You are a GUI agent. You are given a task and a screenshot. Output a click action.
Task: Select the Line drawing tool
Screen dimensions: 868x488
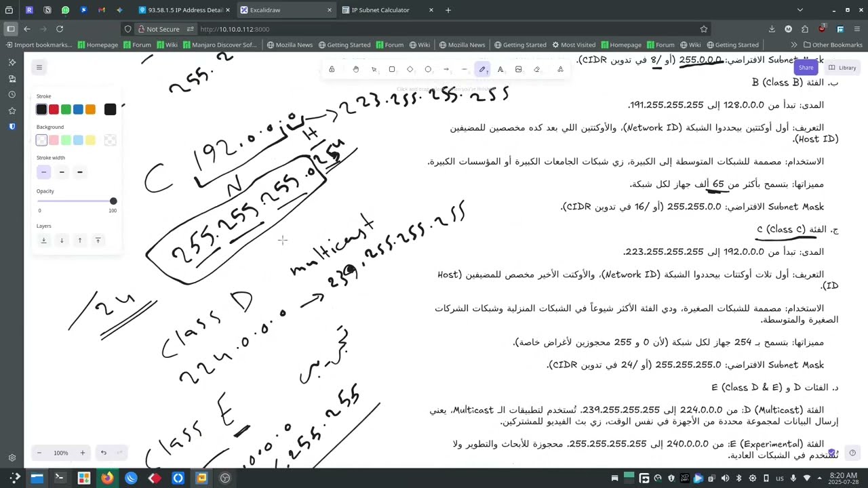tap(464, 69)
